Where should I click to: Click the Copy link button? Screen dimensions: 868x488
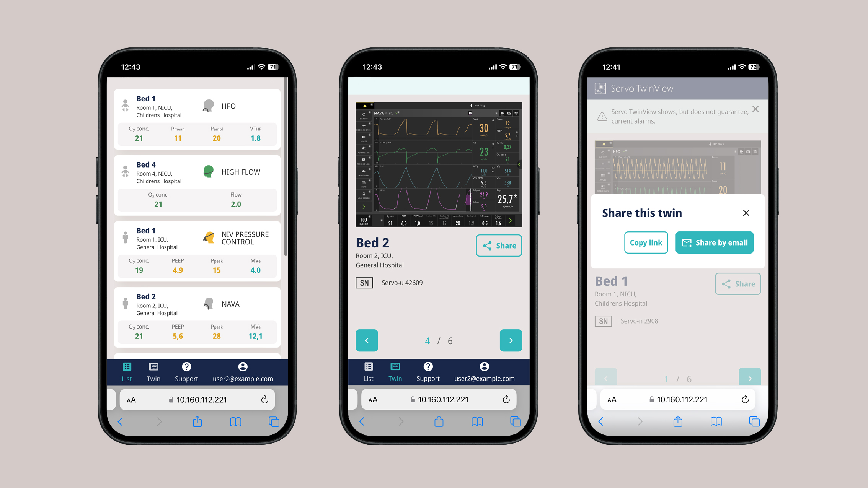coord(646,242)
